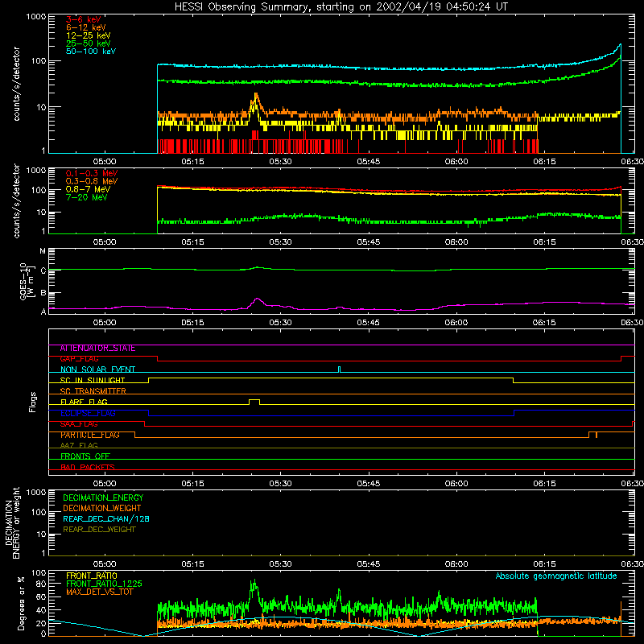The height and width of the screenshot is (644, 644).
Task: Select the NON_SOLAR_EVENT flag label
Action: coord(97,369)
